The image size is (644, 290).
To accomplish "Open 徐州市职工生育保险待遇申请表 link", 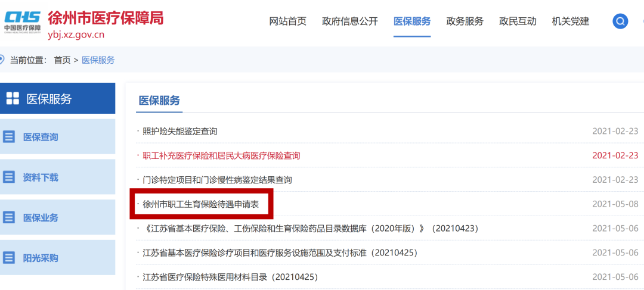I will pyautogui.click(x=201, y=204).
